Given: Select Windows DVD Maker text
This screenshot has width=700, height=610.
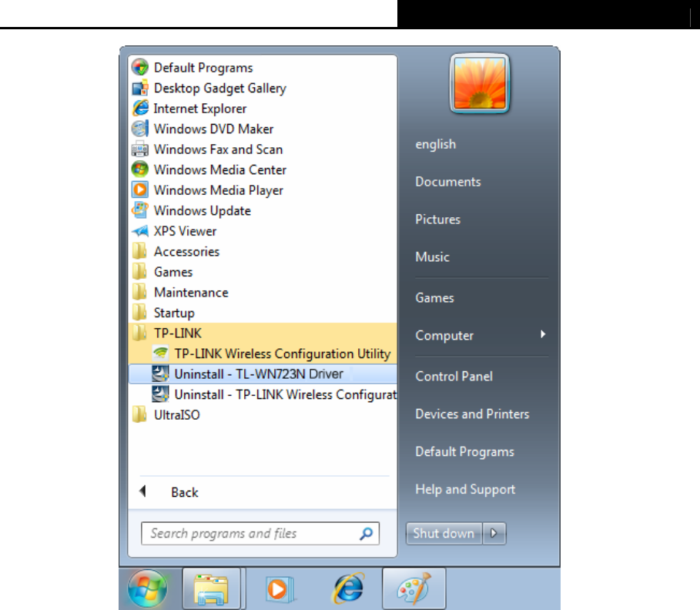Looking at the screenshot, I should [x=214, y=129].
